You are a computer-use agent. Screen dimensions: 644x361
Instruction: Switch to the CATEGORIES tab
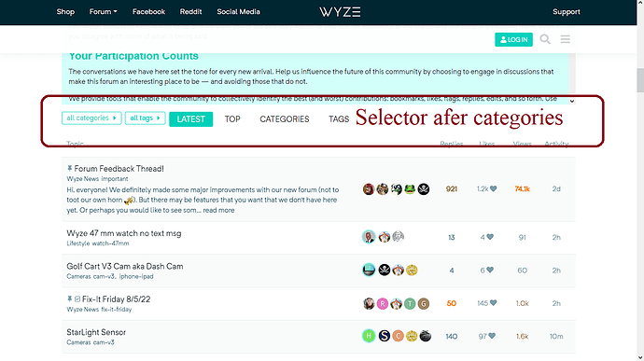click(x=285, y=119)
